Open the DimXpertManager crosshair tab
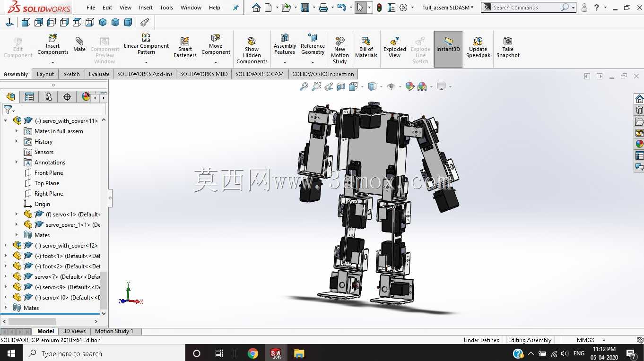 coord(67,97)
